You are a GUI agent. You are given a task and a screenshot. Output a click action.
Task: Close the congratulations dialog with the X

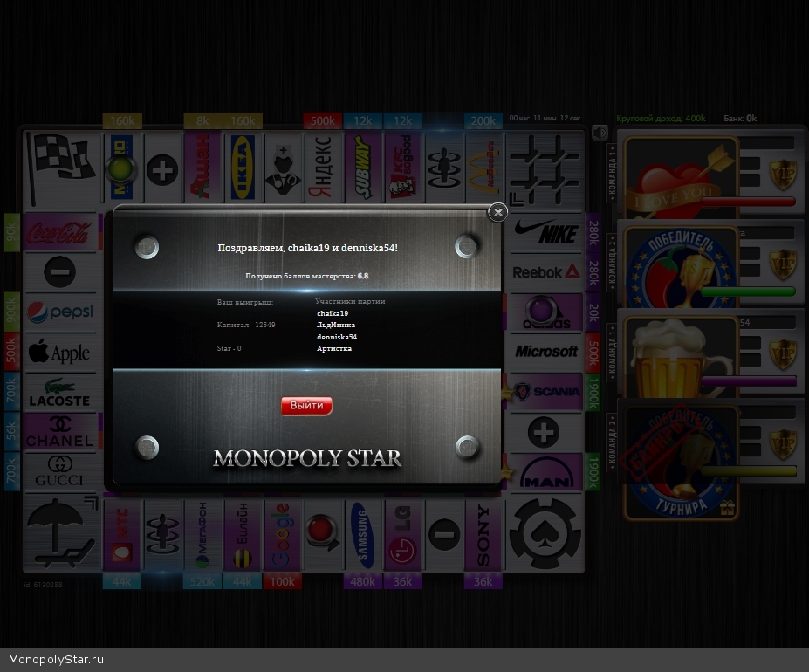point(498,212)
